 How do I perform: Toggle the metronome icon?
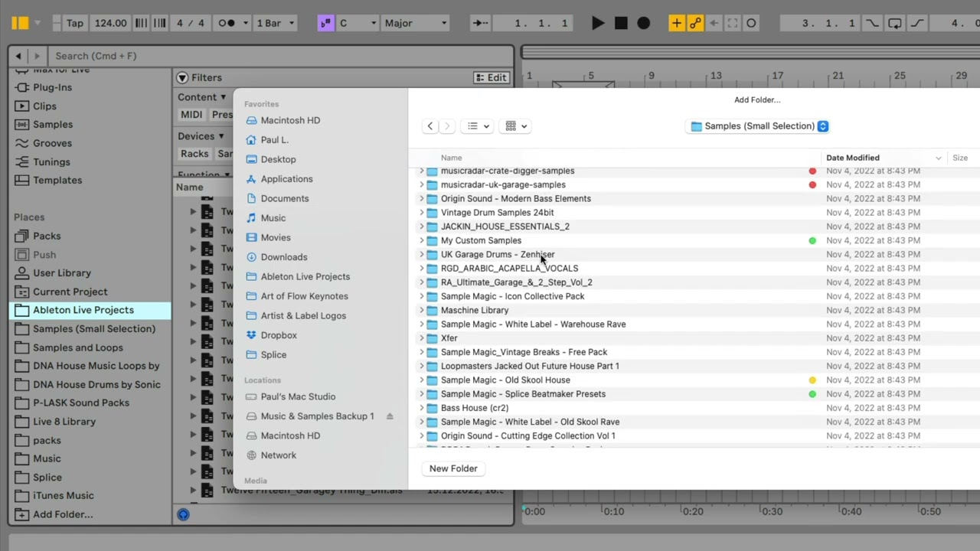(227, 23)
